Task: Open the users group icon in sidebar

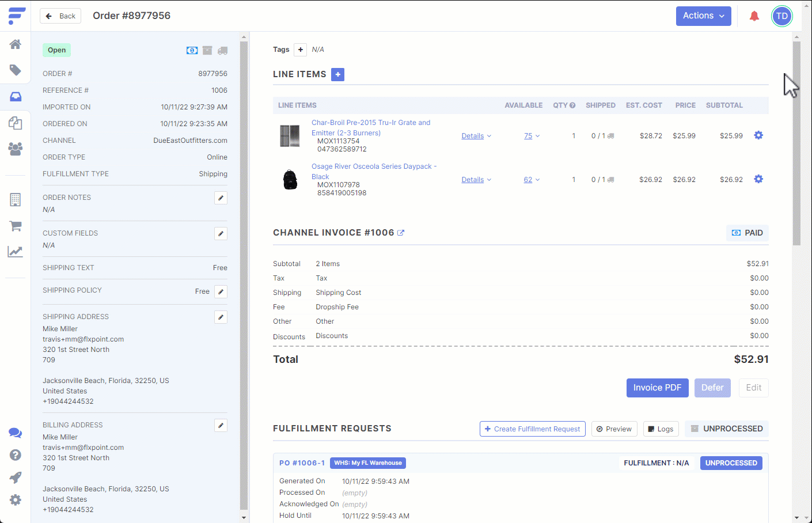Action: coord(16,149)
